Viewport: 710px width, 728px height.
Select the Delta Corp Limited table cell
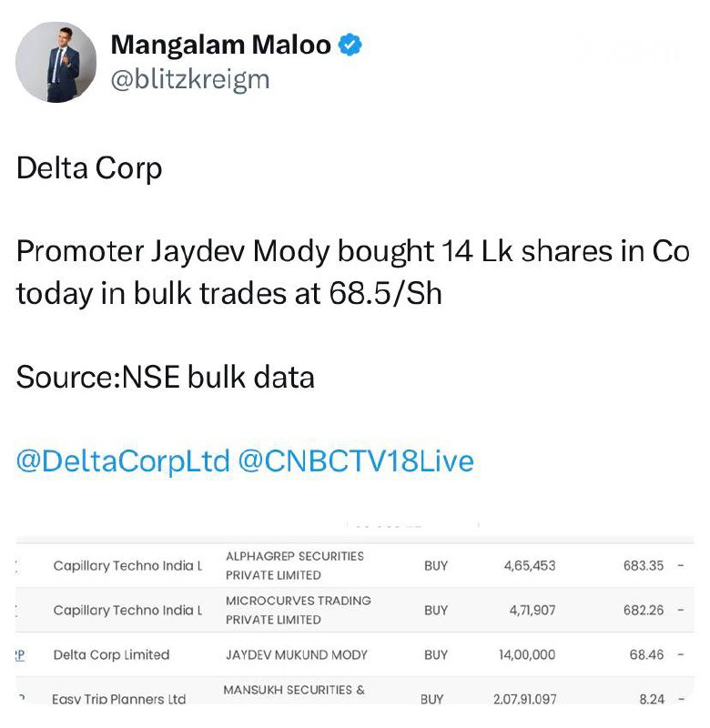coord(111,654)
